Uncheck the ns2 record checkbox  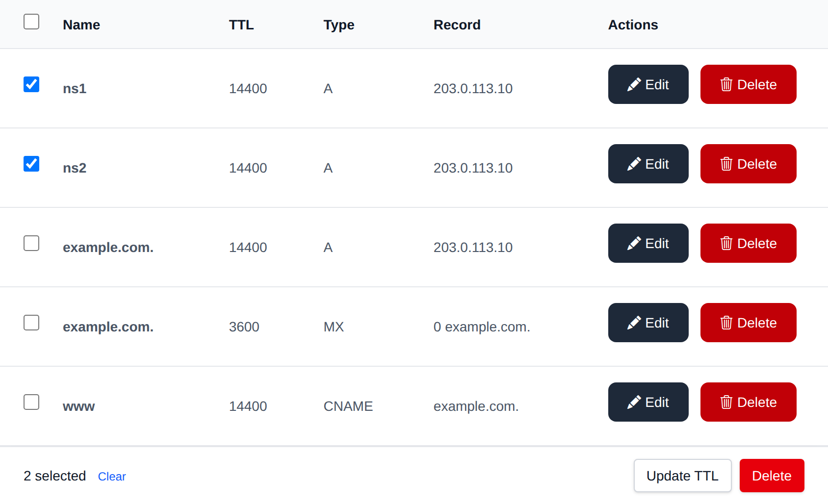31,164
